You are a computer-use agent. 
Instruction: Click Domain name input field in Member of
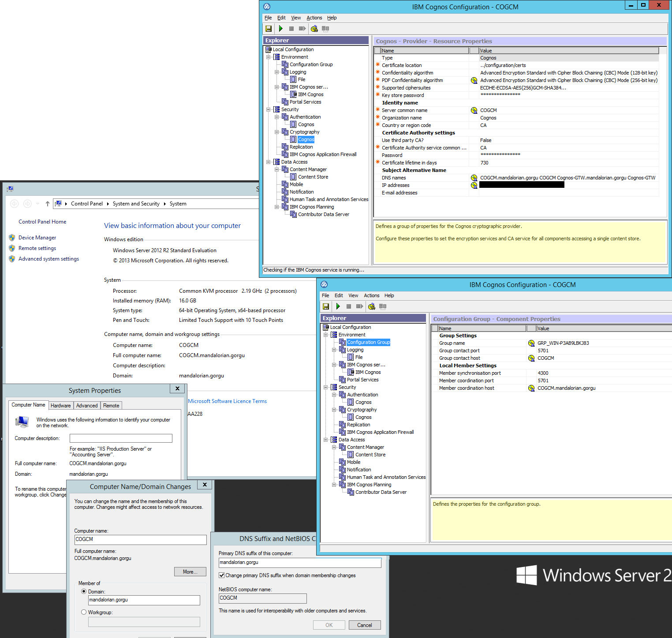[x=144, y=600]
